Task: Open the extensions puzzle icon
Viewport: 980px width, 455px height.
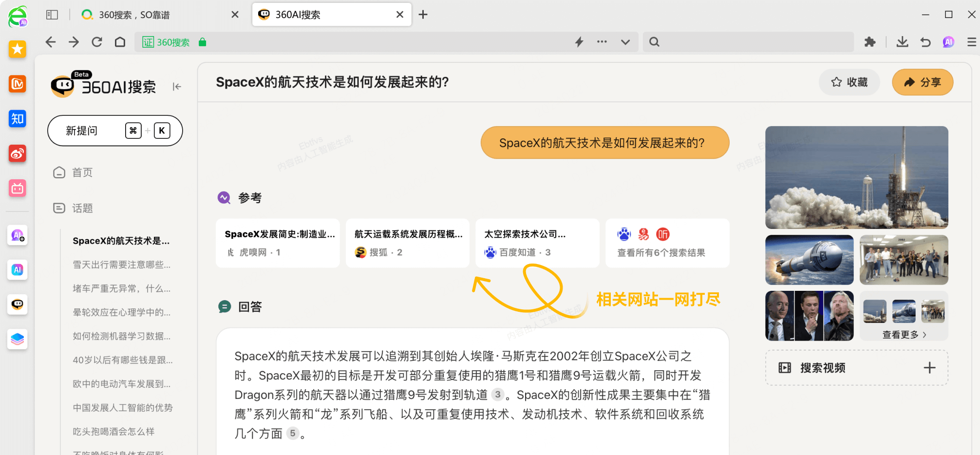Action: pos(870,42)
